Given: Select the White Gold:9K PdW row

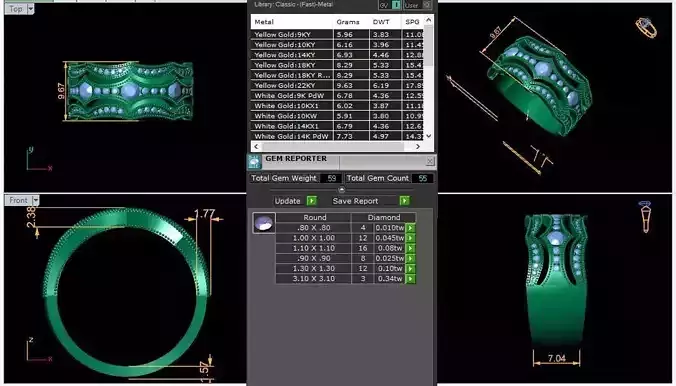Looking at the screenshot, I should coord(338,96).
